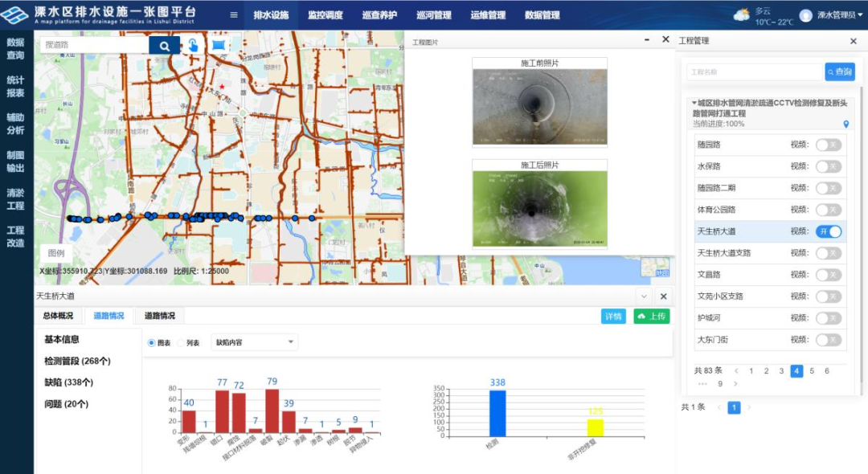This screenshot has height=474, width=868.
Task: Click the hamburger menu icon in header
Action: coord(234,15)
